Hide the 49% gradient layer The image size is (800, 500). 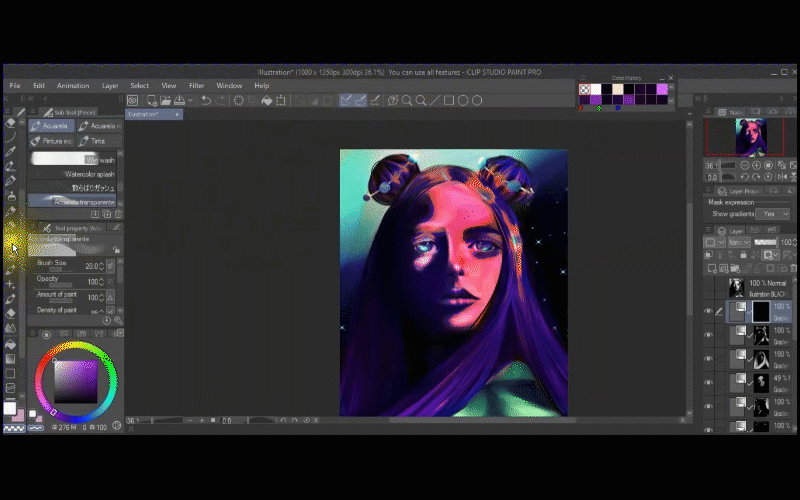708,381
